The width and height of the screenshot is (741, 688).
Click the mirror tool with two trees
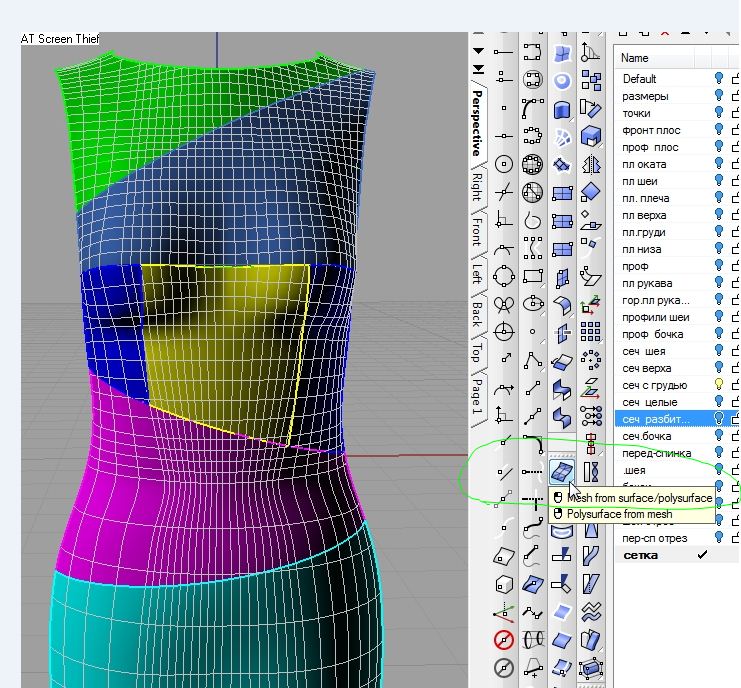point(591,164)
